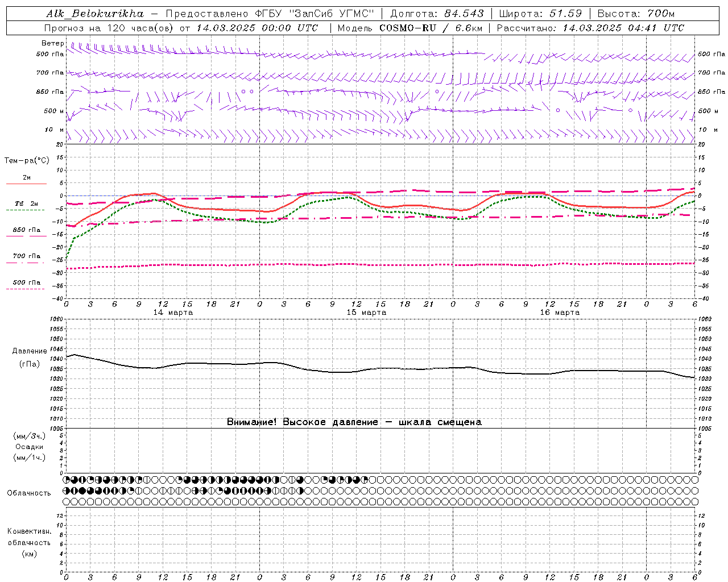This screenshot has width=728, height=582.
Task: Click the 16 марта date label
Action: 560,313
